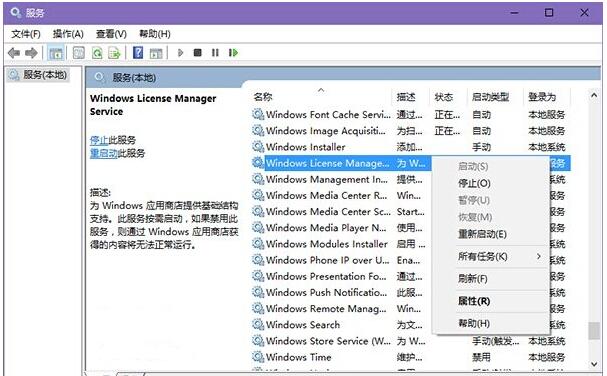
Task: Click the gear icon beside Windows Installer
Action: (258, 147)
